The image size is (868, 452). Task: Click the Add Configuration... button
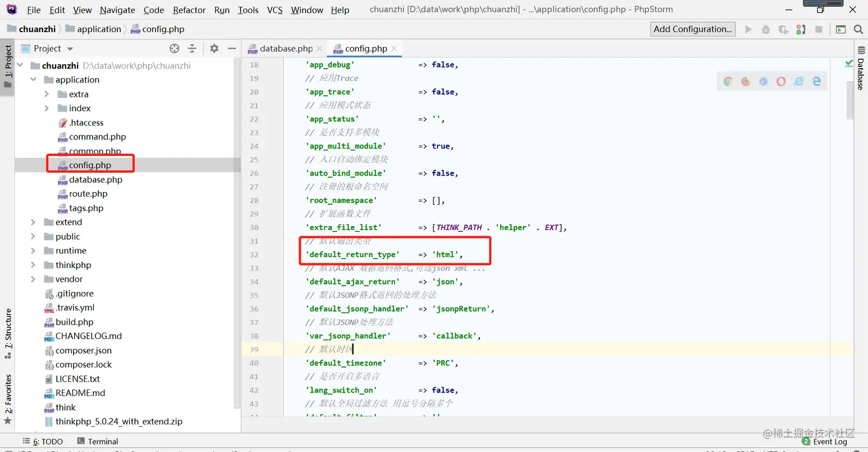pyautogui.click(x=693, y=29)
